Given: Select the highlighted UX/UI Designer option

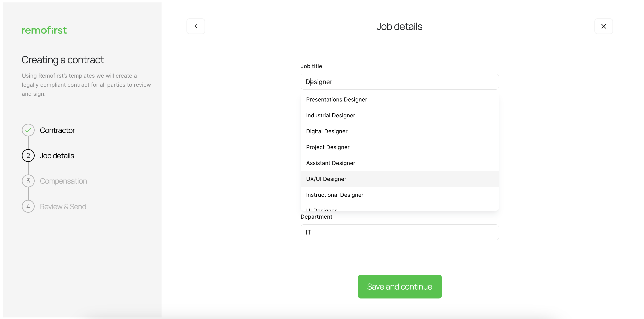Looking at the screenshot, I should tap(326, 179).
